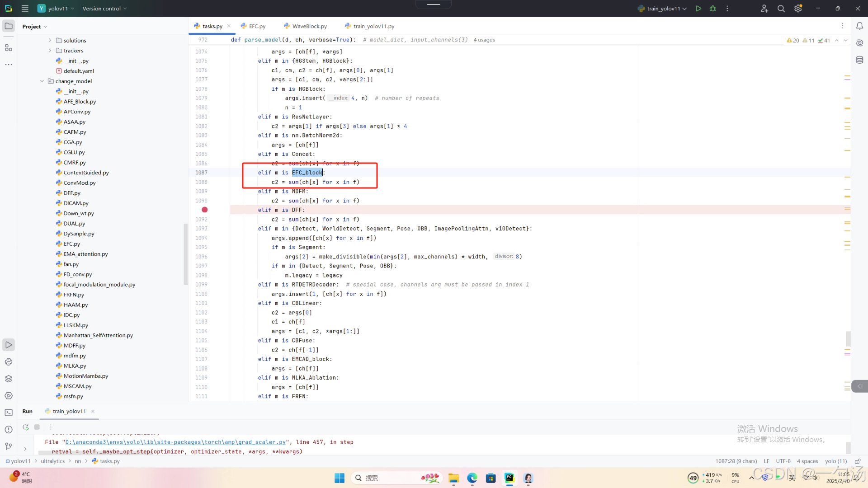Open the Database tool window icon

click(x=859, y=60)
